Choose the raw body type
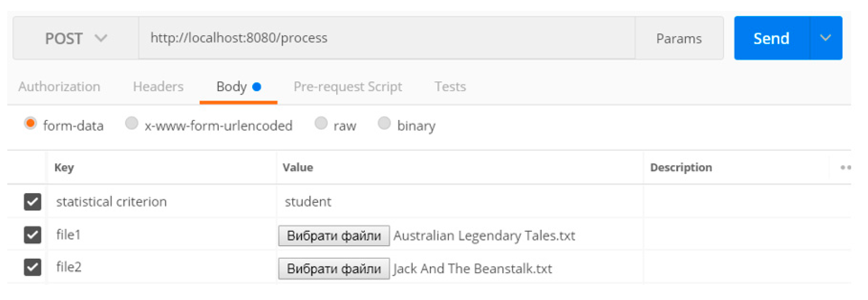 pyautogui.click(x=321, y=124)
